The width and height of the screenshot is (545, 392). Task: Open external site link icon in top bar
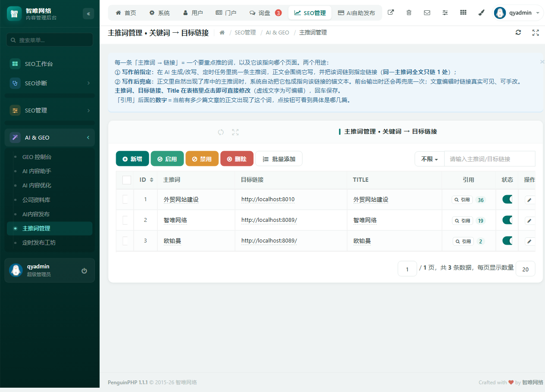[x=391, y=12]
